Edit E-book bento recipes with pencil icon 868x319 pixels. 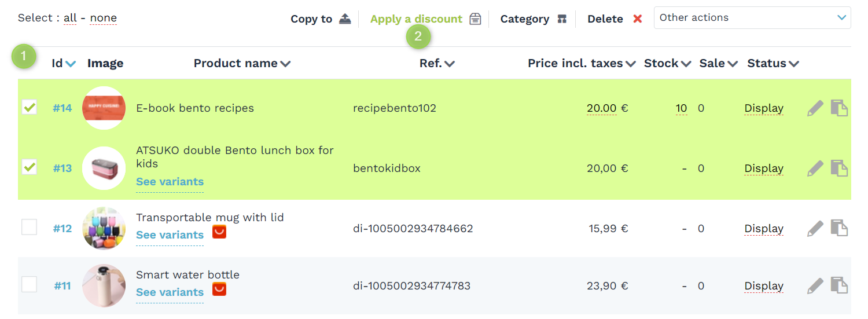(x=815, y=108)
